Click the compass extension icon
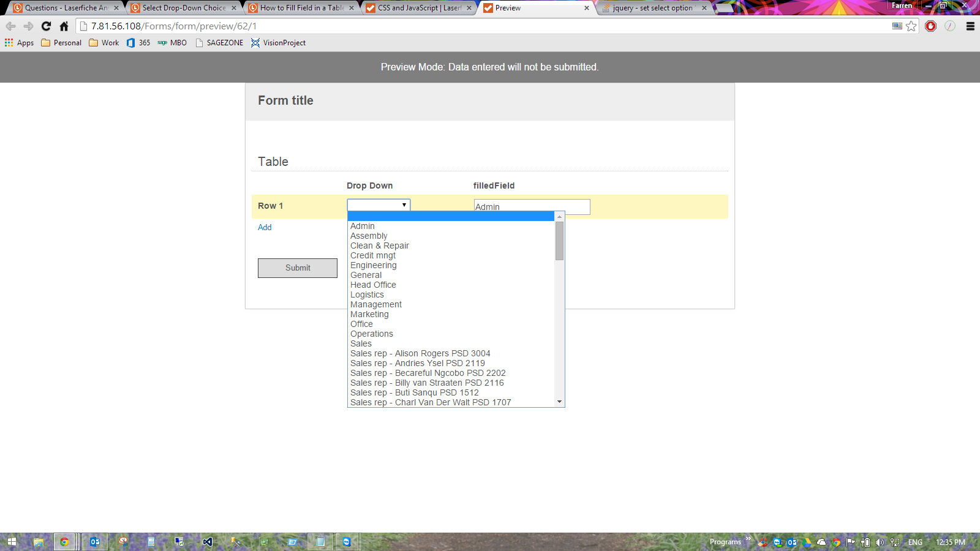The height and width of the screenshot is (551, 980). pyautogui.click(x=950, y=26)
